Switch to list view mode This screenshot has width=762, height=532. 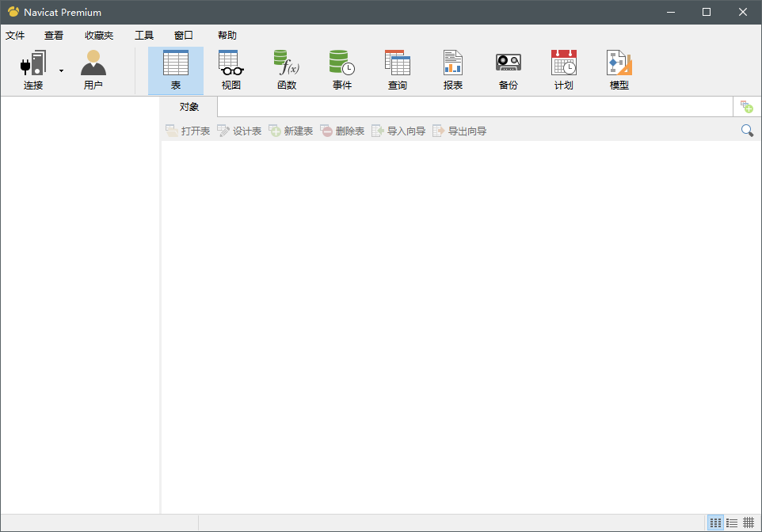pos(732,522)
